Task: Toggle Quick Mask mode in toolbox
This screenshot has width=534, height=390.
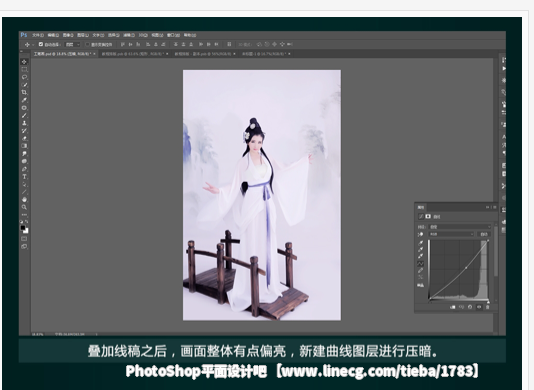Action: tap(24, 239)
